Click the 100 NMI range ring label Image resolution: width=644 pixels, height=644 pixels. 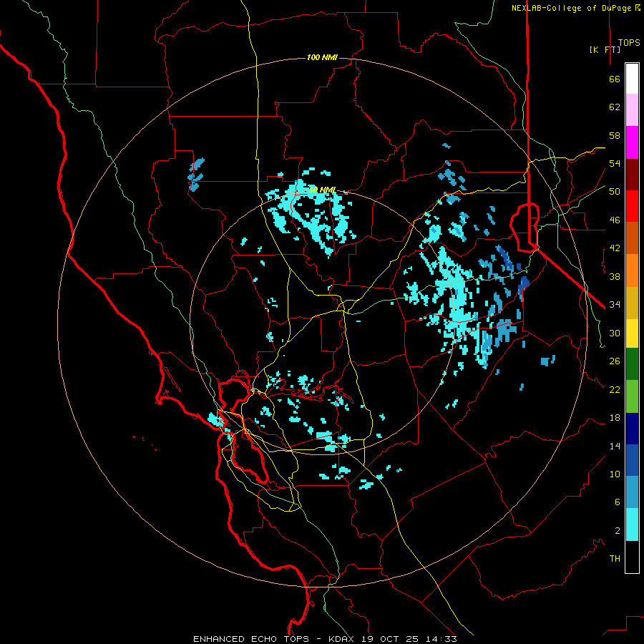point(322,57)
